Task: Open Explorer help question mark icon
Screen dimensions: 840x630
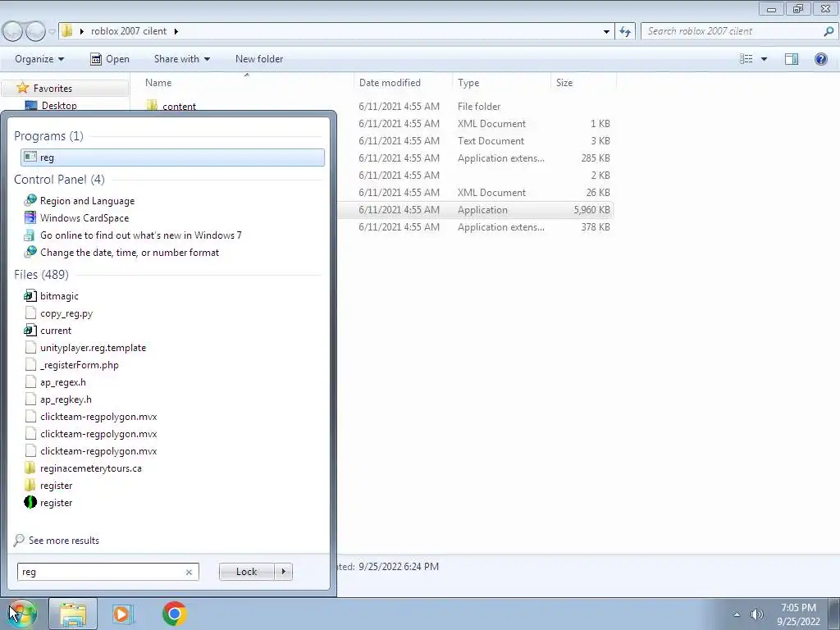Action: 820,59
